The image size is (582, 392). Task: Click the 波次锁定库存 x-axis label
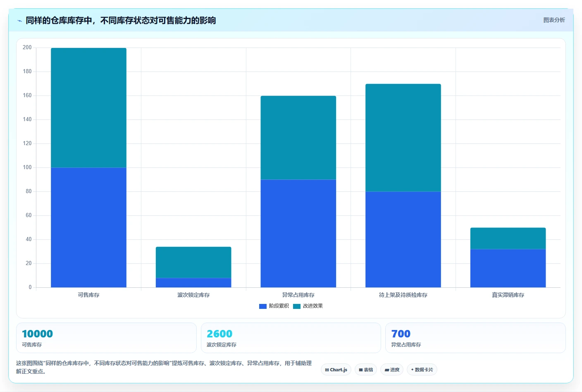click(193, 295)
